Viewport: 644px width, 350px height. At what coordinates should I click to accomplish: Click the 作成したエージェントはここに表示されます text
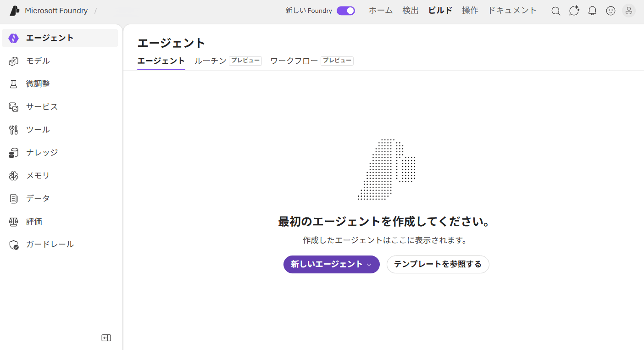pos(384,240)
